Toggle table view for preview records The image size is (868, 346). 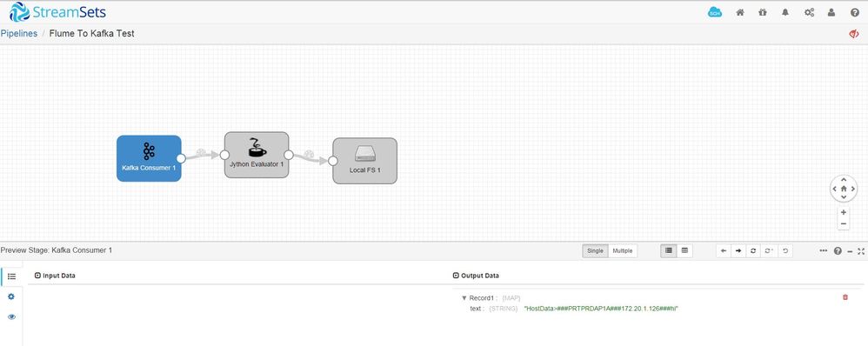pyautogui.click(x=684, y=250)
